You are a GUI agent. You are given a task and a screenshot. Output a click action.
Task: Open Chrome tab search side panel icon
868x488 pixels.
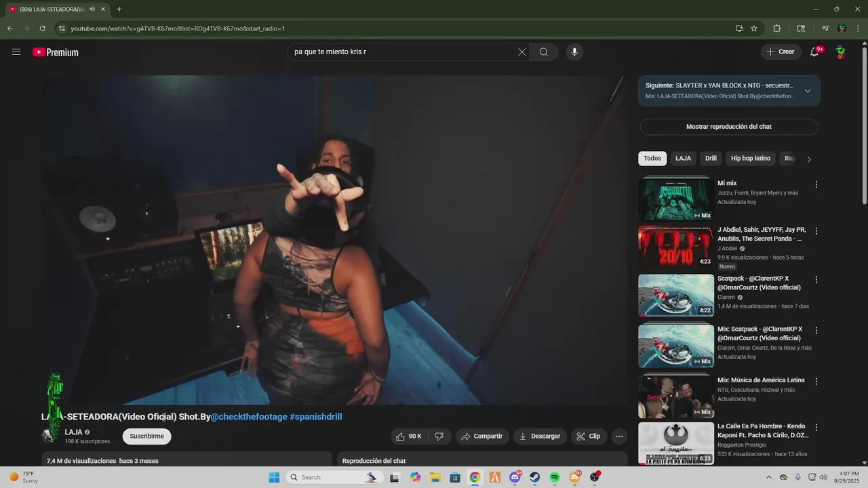pos(801,28)
